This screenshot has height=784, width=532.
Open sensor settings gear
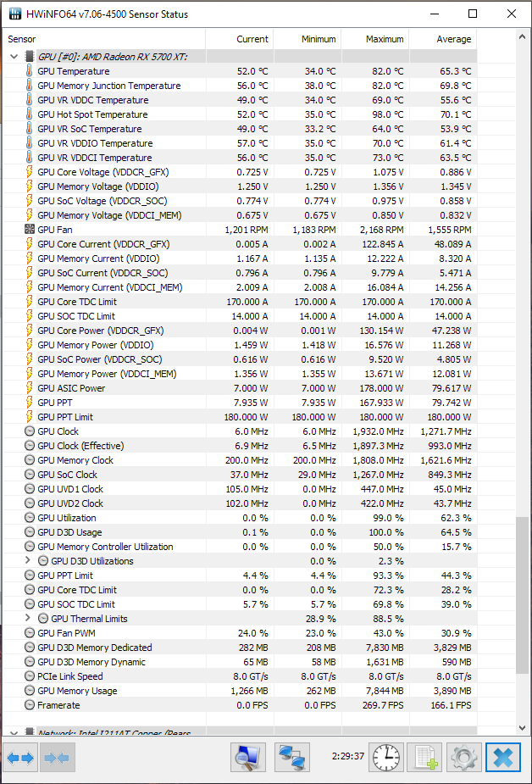(463, 758)
